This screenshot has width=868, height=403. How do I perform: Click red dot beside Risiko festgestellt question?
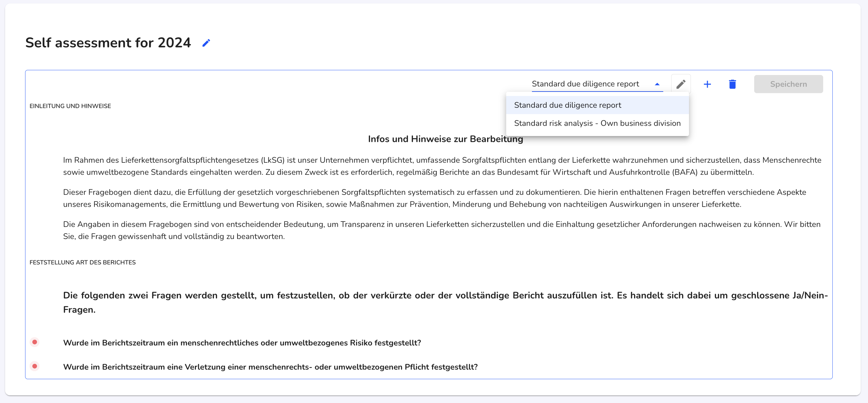[35, 342]
